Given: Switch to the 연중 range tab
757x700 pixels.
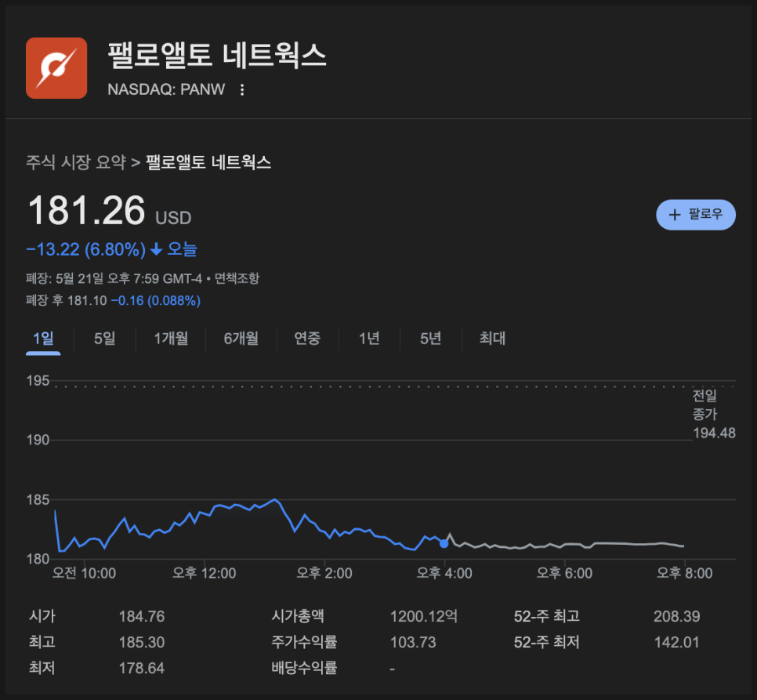Looking at the screenshot, I should tap(307, 339).
